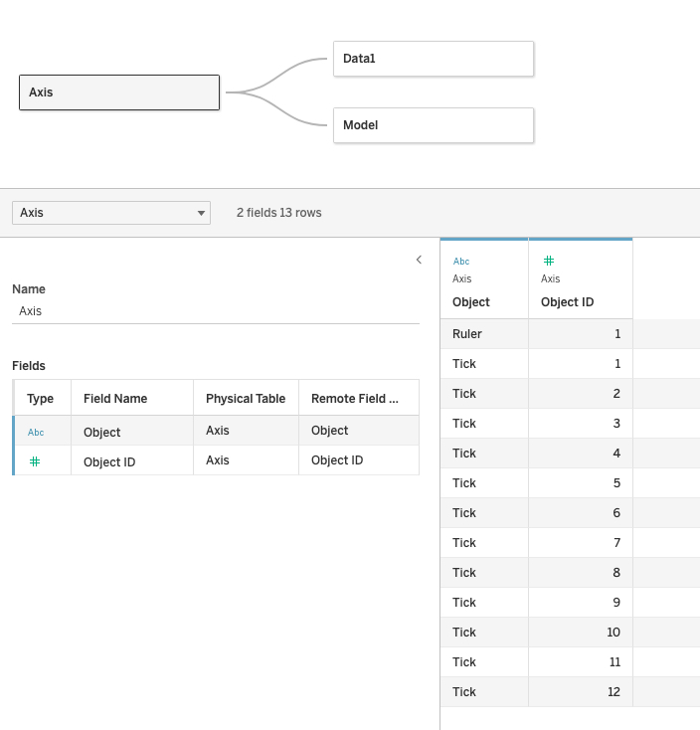Collapse the metadata pane with the chevron
The height and width of the screenshot is (730, 700).
click(419, 260)
